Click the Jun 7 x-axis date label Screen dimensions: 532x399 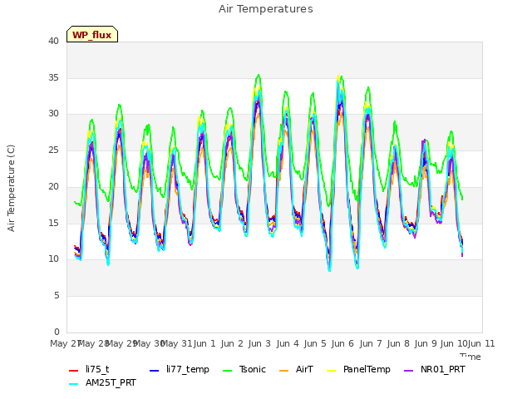click(371, 343)
